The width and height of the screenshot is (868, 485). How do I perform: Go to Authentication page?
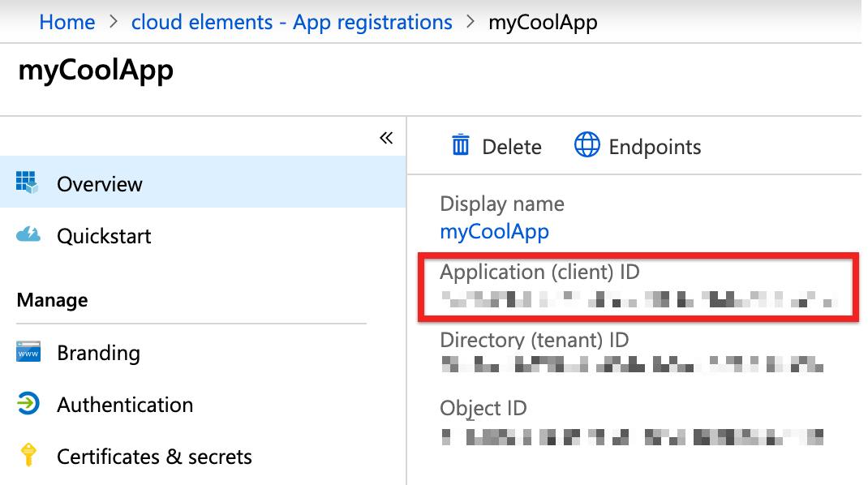click(x=125, y=405)
